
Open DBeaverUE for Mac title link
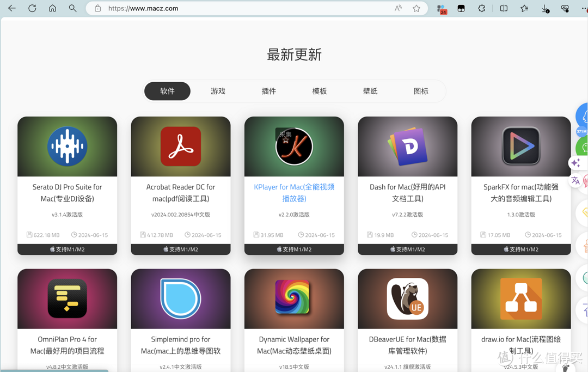(408, 345)
